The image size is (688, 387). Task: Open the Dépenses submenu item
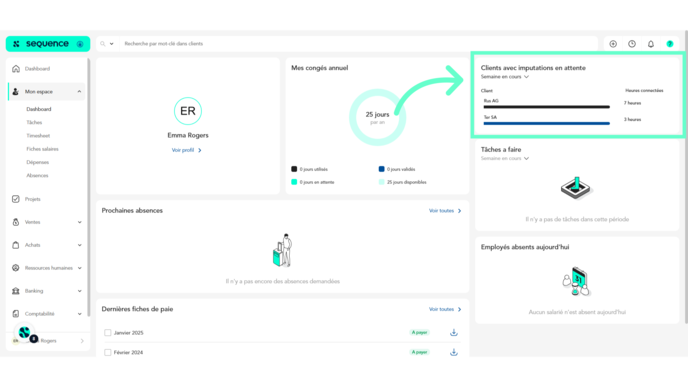(x=37, y=162)
